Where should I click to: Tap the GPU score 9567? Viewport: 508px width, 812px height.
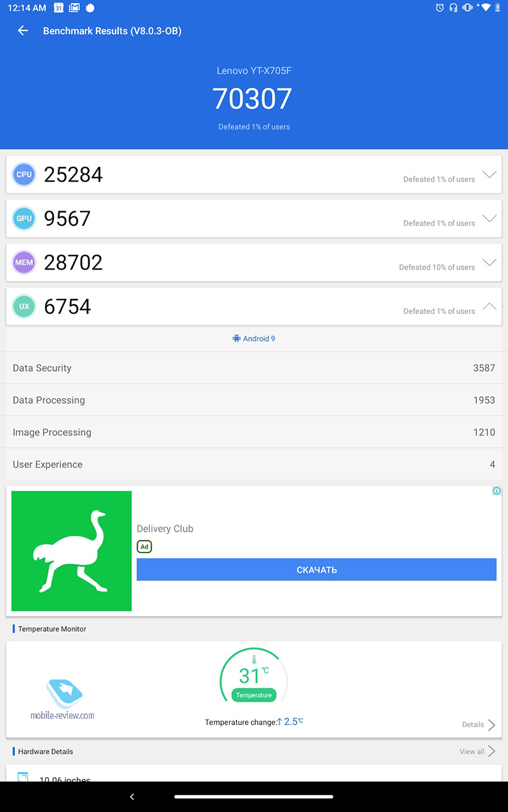67,218
